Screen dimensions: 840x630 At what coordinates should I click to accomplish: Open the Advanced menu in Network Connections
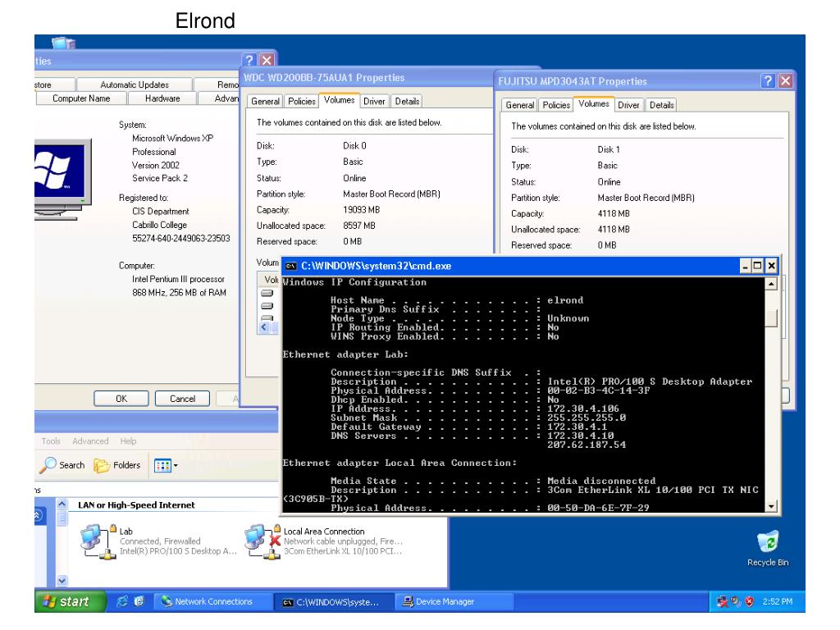point(90,441)
